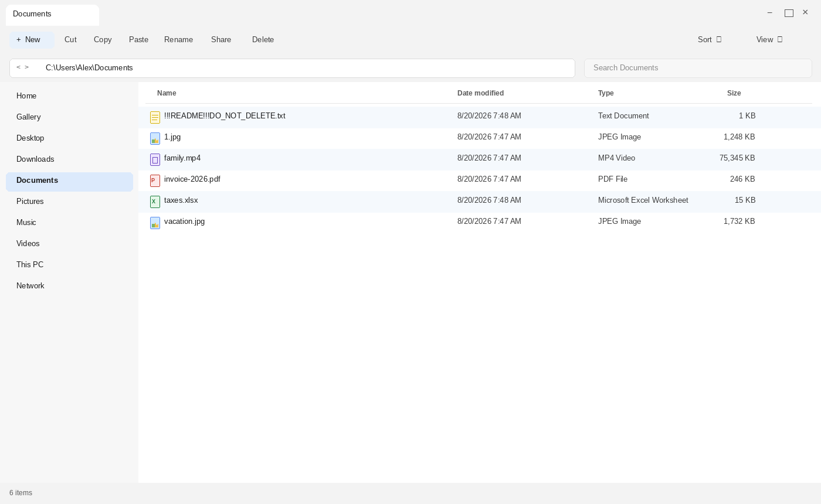The image size is (821, 504).
Task: Open Videos in the sidebar
Action: pyautogui.click(x=69, y=244)
